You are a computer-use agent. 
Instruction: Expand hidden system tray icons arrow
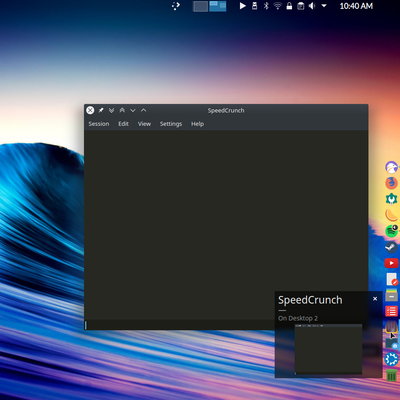[x=324, y=6]
